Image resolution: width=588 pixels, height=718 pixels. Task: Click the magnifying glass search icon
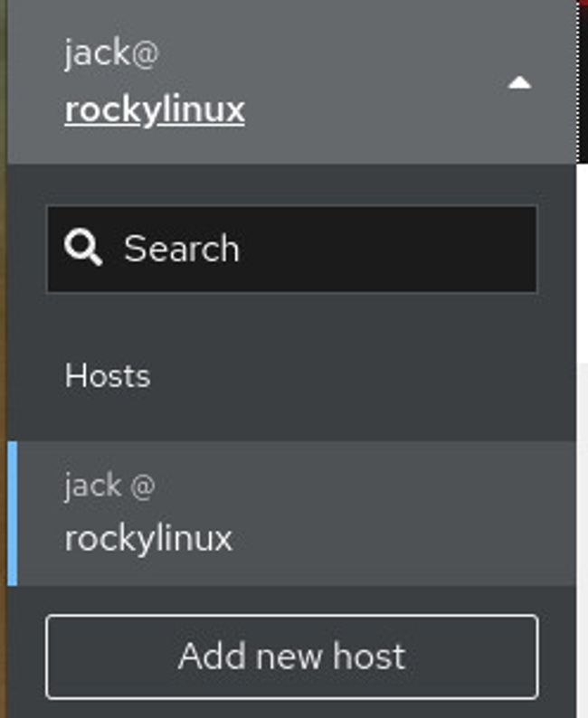(x=83, y=247)
